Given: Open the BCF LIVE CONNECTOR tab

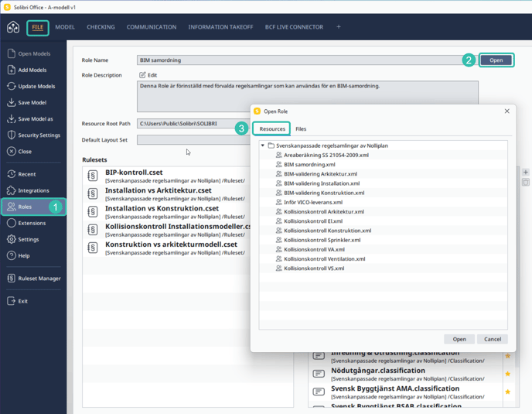Looking at the screenshot, I should 294,27.
